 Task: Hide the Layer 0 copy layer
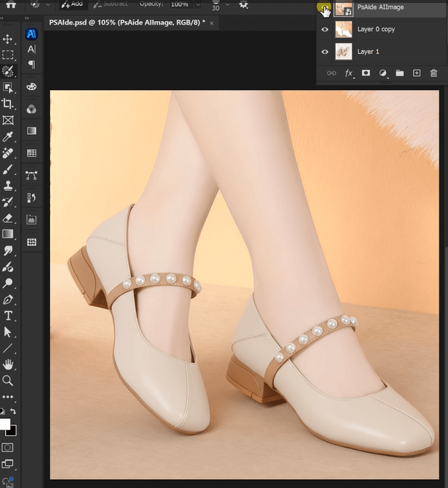tap(324, 30)
